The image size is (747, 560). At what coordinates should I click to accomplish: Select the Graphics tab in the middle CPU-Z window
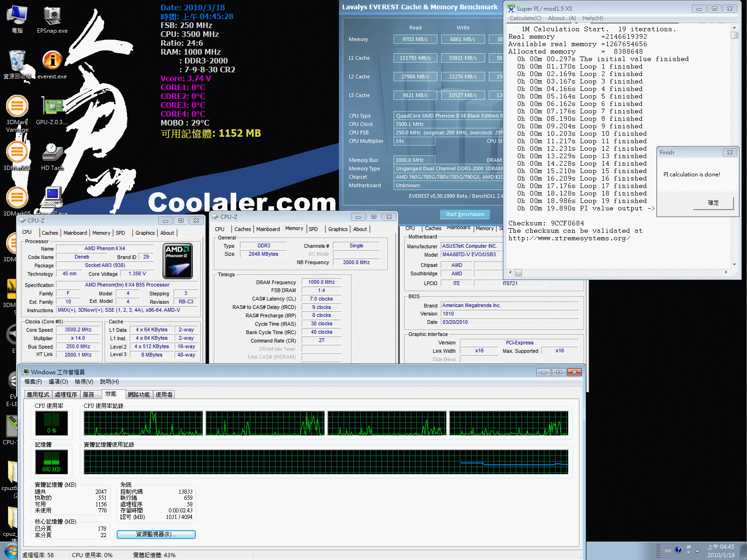pyautogui.click(x=338, y=229)
